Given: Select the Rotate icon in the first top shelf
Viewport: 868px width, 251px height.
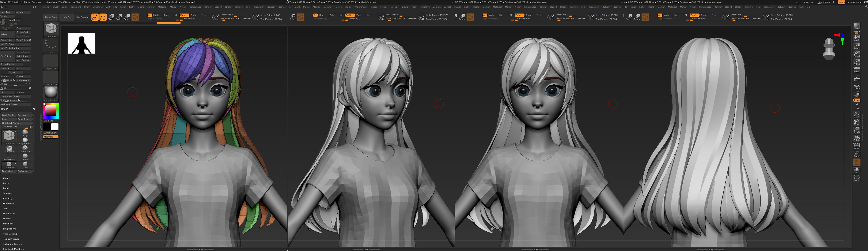Looking at the screenshot, I should [127, 17].
